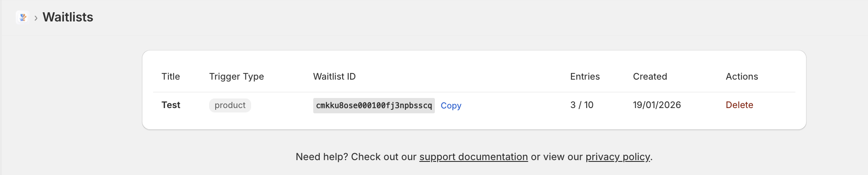Click the app icon in breadcrumb
The image size is (868, 175).
(22, 17)
